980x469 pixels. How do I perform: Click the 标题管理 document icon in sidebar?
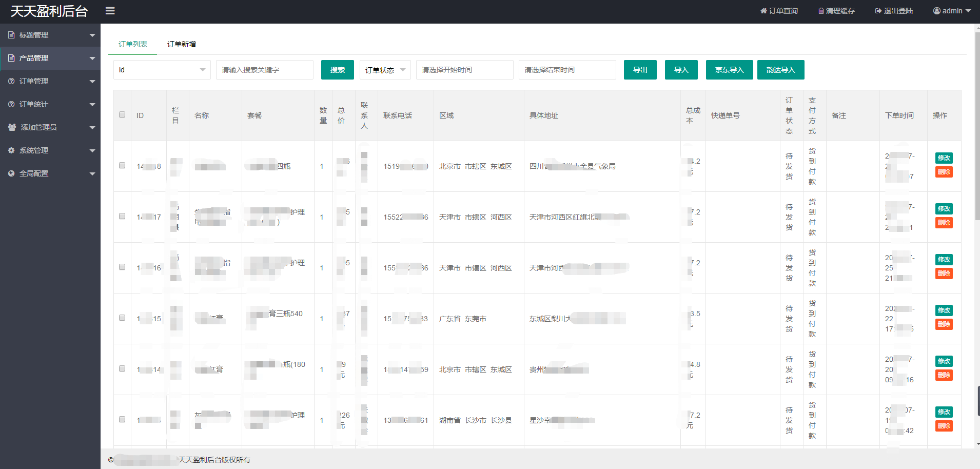pyautogui.click(x=11, y=35)
